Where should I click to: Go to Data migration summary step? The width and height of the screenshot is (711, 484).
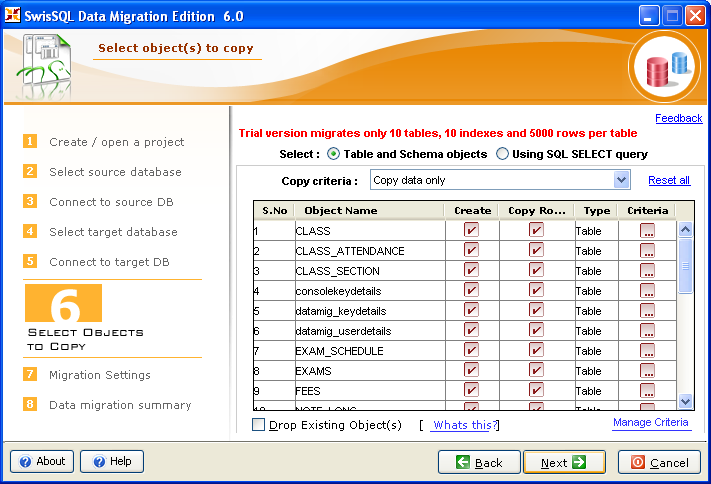120,405
